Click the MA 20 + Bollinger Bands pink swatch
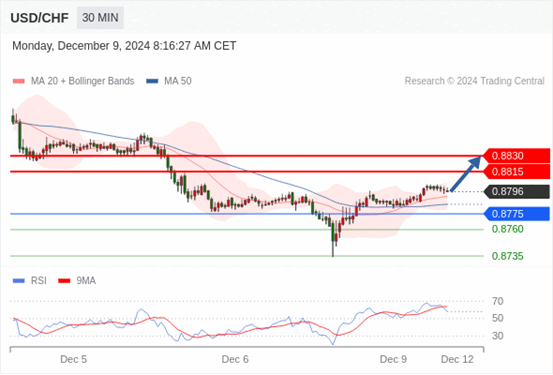This screenshot has height=375, width=553. click(19, 81)
